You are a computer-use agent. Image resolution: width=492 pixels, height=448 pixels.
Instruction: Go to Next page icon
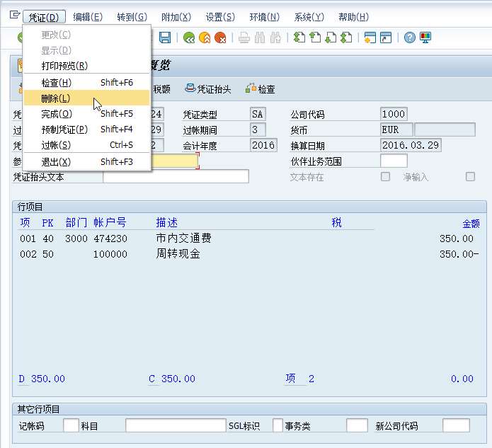point(331,38)
